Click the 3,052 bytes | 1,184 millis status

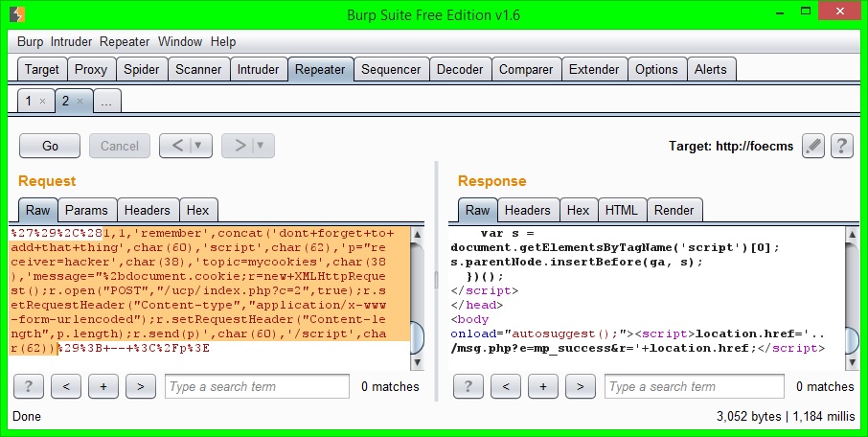786,417
